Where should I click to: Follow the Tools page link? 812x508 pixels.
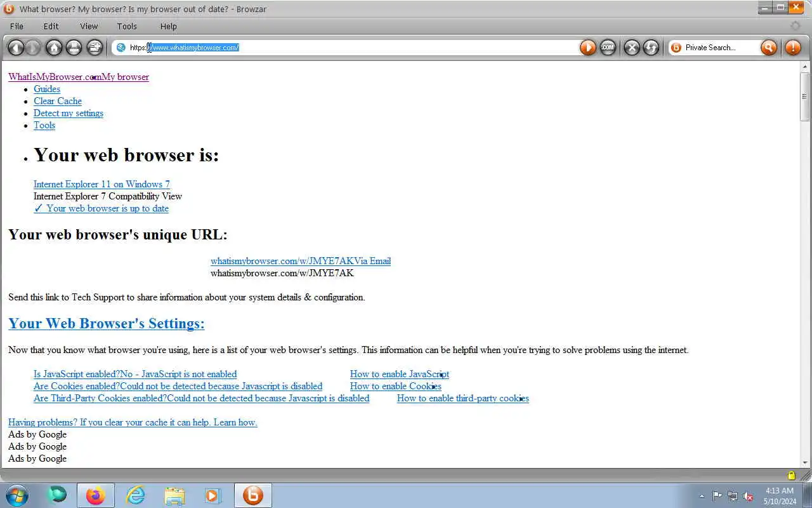[x=44, y=125]
